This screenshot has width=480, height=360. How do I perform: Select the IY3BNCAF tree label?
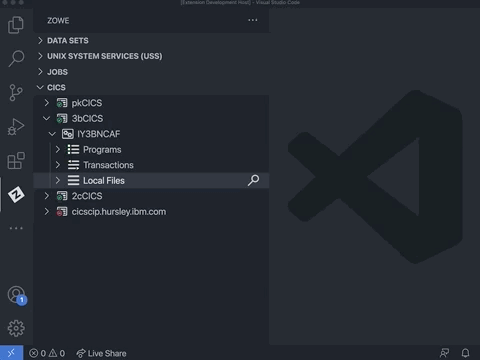[x=99, y=134]
